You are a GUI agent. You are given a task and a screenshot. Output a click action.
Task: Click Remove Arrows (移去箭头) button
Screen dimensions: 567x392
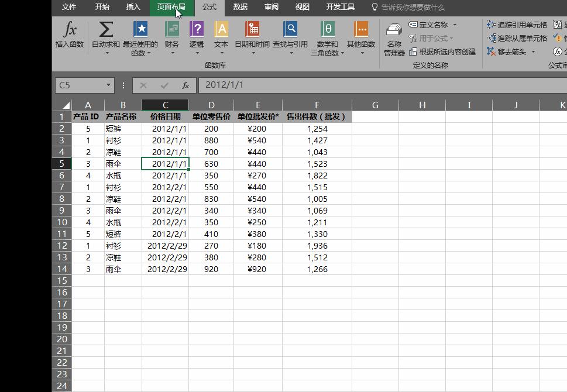click(507, 51)
